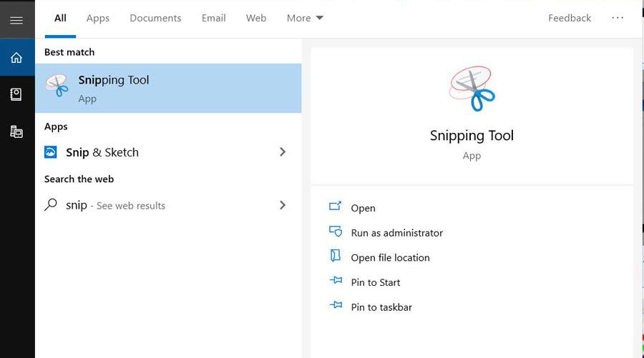Click the large Snipping Tool scissors icon
This screenshot has height=358, width=644.
point(472,88)
